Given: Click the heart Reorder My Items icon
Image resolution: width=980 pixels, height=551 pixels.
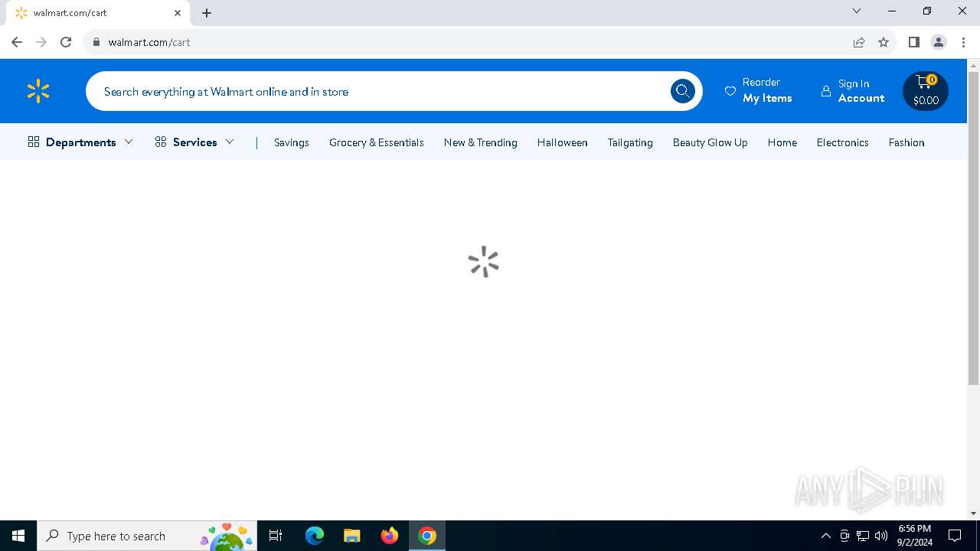Looking at the screenshot, I should click(730, 91).
